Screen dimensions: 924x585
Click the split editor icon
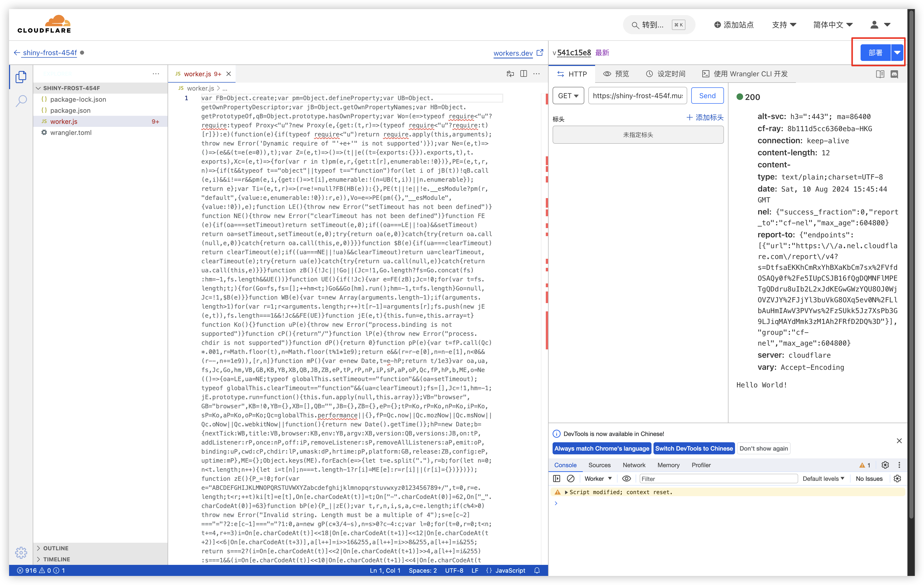pos(523,74)
